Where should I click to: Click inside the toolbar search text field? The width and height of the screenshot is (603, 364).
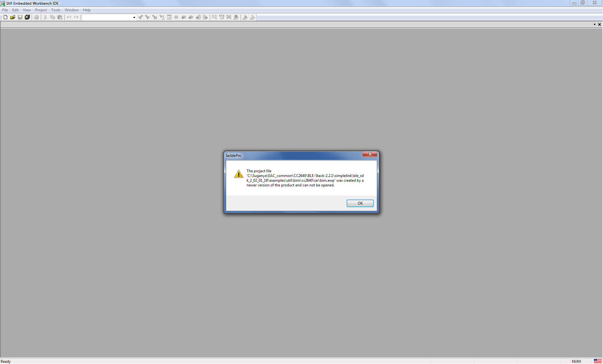pos(107,18)
